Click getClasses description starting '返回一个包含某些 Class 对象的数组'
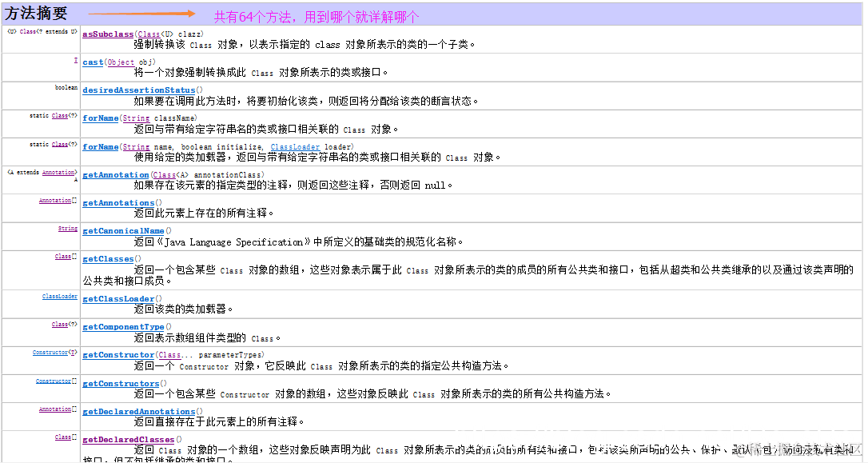 click(x=468, y=275)
